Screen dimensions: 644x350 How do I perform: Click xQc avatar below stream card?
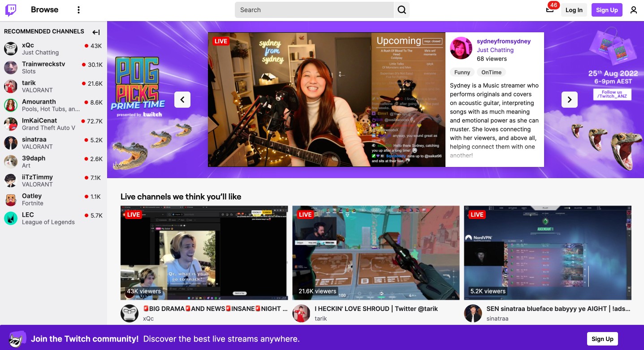click(130, 313)
